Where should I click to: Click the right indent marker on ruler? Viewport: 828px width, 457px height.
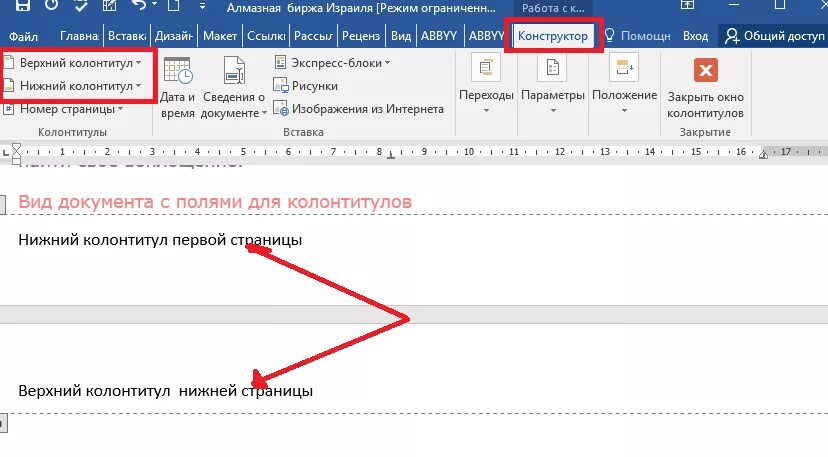point(763,154)
